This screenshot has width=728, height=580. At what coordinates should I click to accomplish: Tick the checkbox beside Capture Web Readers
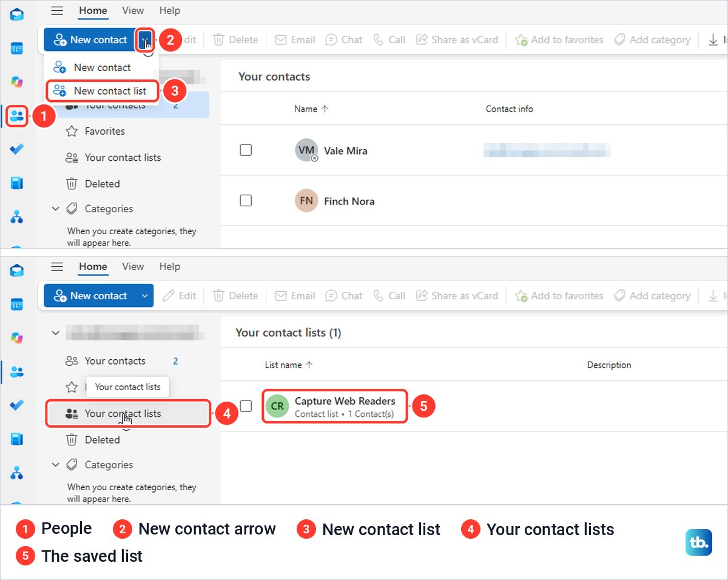point(246,406)
